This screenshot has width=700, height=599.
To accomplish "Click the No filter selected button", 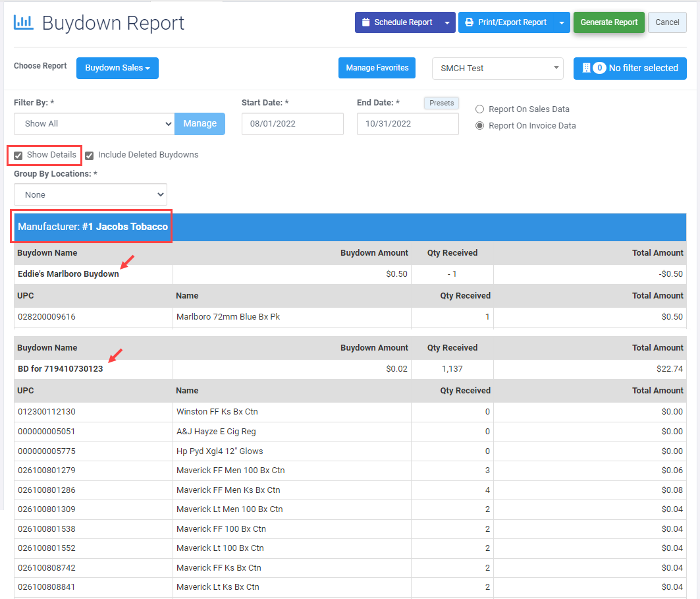I will pos(630,68).
